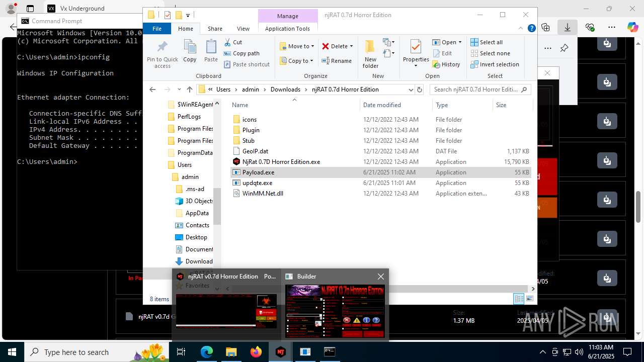Click Select none
The width and height of the screenshot is (644, 362).
(490, 53)
